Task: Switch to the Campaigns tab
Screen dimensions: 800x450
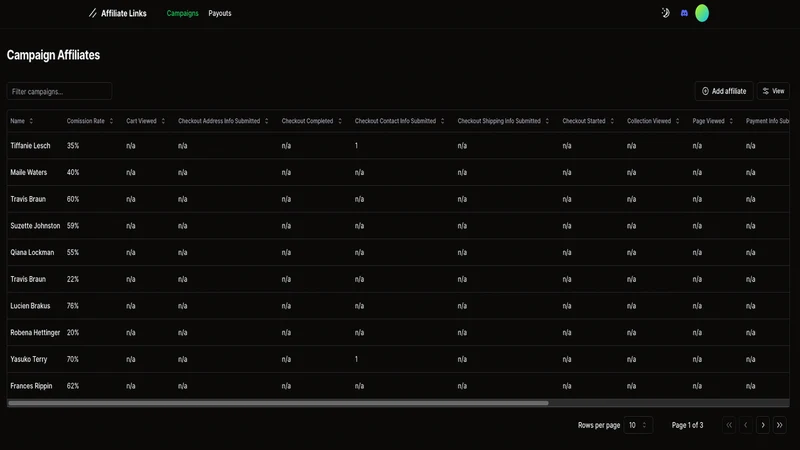Action: 182,13
